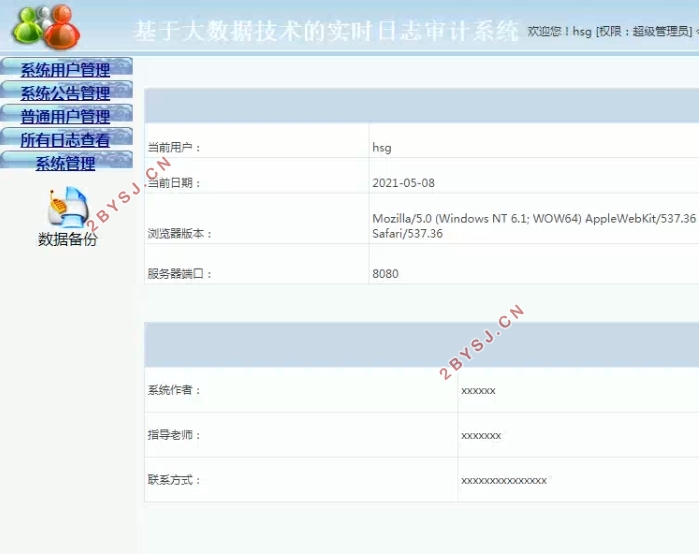Click the 服务器端口 label
699x554 pixels.
coord(179,274)
